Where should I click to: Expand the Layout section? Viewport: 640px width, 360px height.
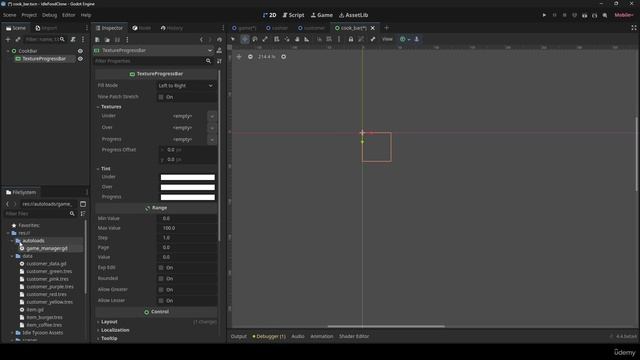click(x=109, y=322)
